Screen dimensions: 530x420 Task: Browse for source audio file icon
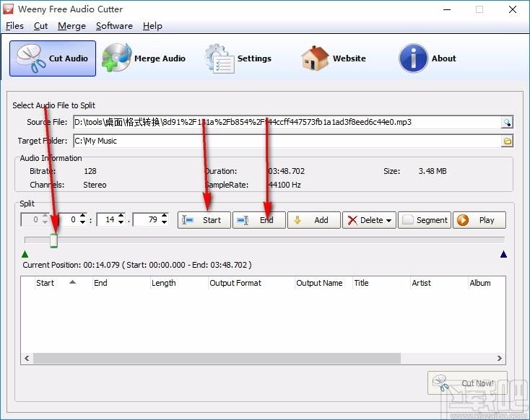[x=507, y=123]
